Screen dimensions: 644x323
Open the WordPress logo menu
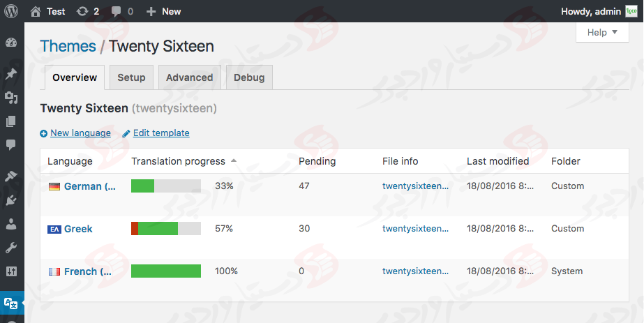click(x=12, y=11)
